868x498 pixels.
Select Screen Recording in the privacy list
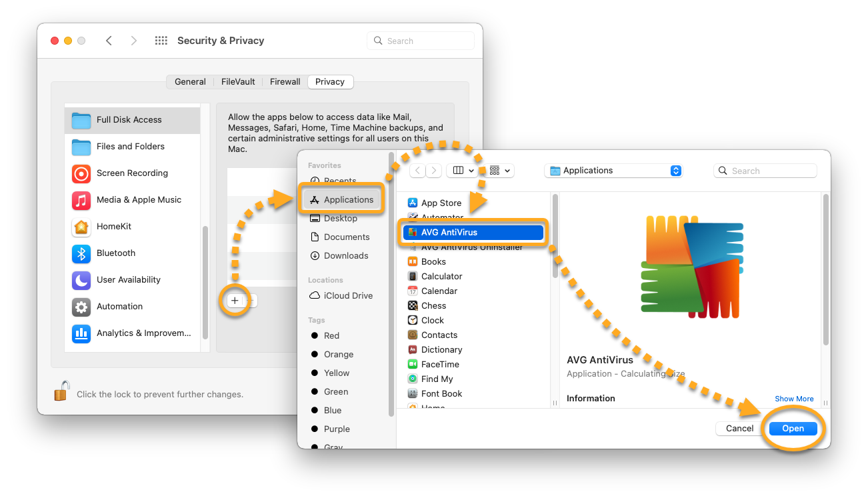(132, 173)
